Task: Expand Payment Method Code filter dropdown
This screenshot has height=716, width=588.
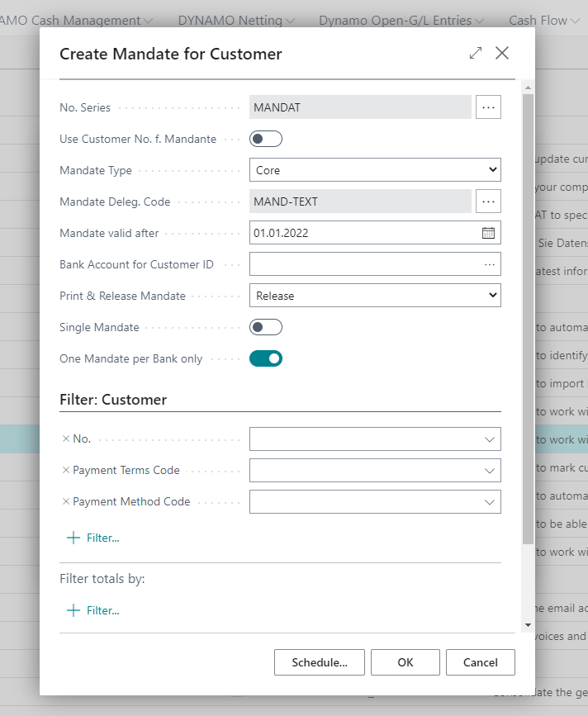Action: pyautogui.click(x=490, y=502)
